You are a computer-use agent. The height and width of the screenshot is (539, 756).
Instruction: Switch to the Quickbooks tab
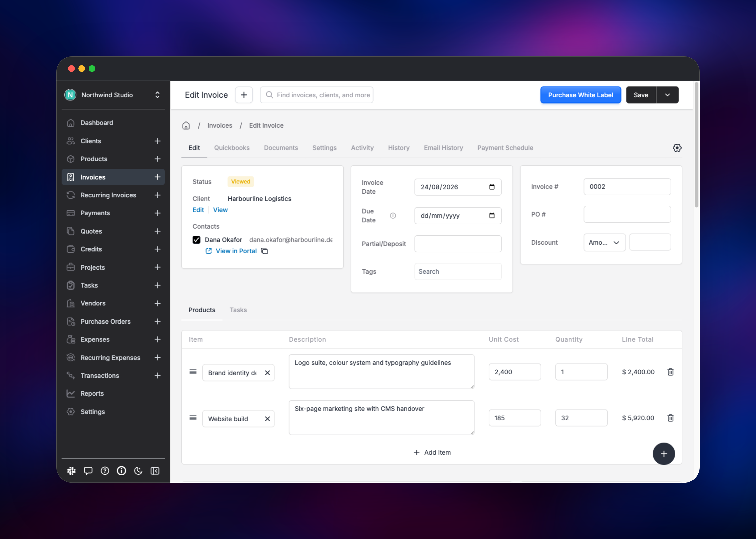[x=232, y=148]
